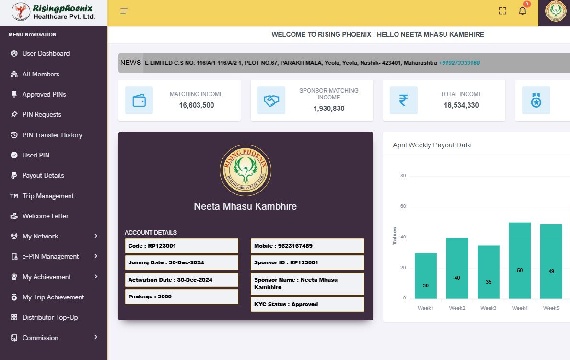Click the My Achievement sidebar icon
Viewport: 570px width, 360px height.
pyautogui.click(x=14, y=277)
